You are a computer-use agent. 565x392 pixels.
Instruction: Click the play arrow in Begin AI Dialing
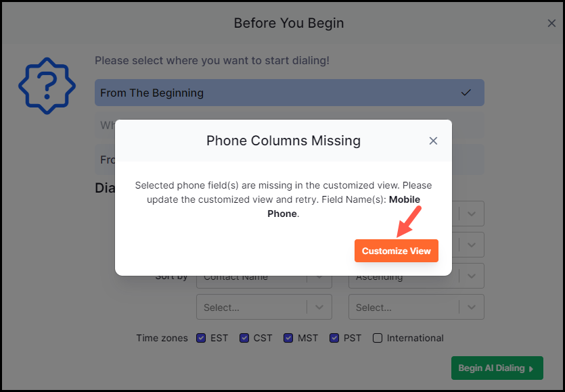click(531, 368)
